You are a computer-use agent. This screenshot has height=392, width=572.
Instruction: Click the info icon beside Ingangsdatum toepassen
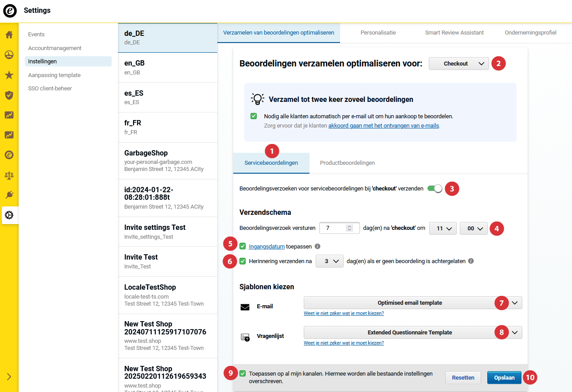(317, 246)
